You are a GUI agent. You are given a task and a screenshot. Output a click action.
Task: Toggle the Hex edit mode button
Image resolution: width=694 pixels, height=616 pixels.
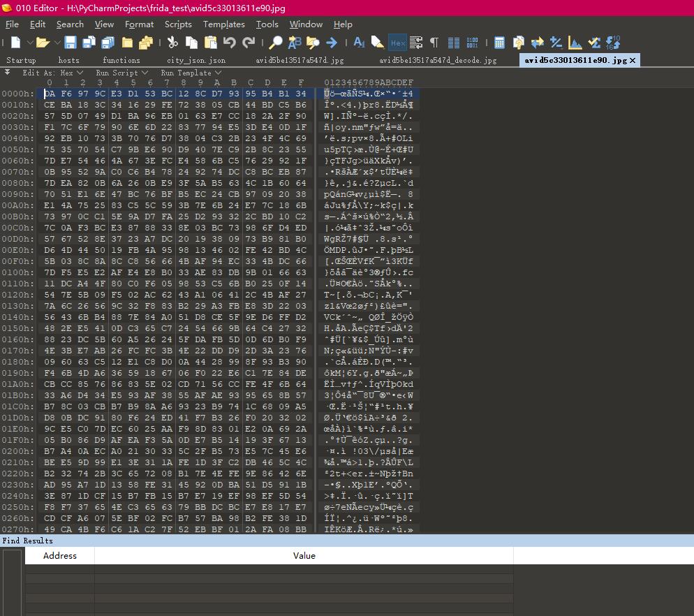pos(397,43)
